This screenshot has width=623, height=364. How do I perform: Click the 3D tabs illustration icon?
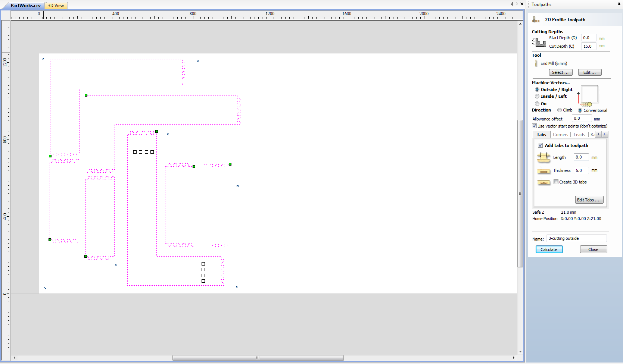click(x=544, y=182)
